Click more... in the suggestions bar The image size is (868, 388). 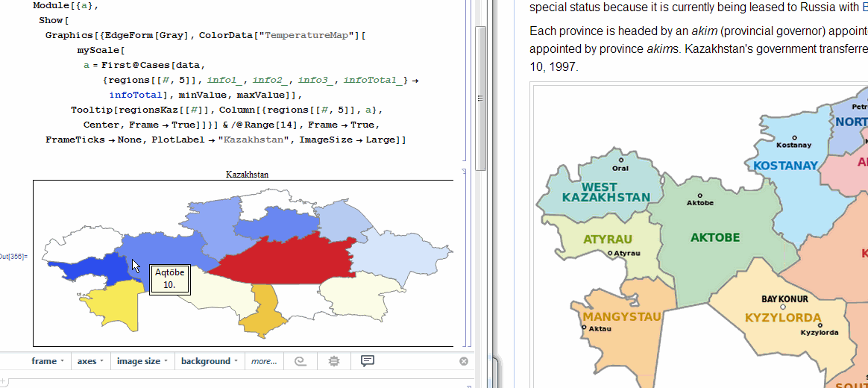[x=264, y=361]
